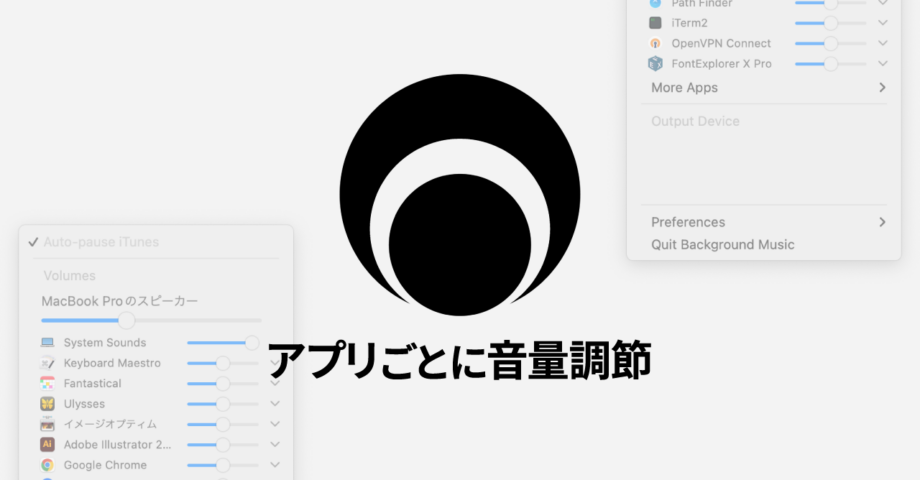
Task: Click the イメージオプティム volume slider
Action: (x=223, y=424)
